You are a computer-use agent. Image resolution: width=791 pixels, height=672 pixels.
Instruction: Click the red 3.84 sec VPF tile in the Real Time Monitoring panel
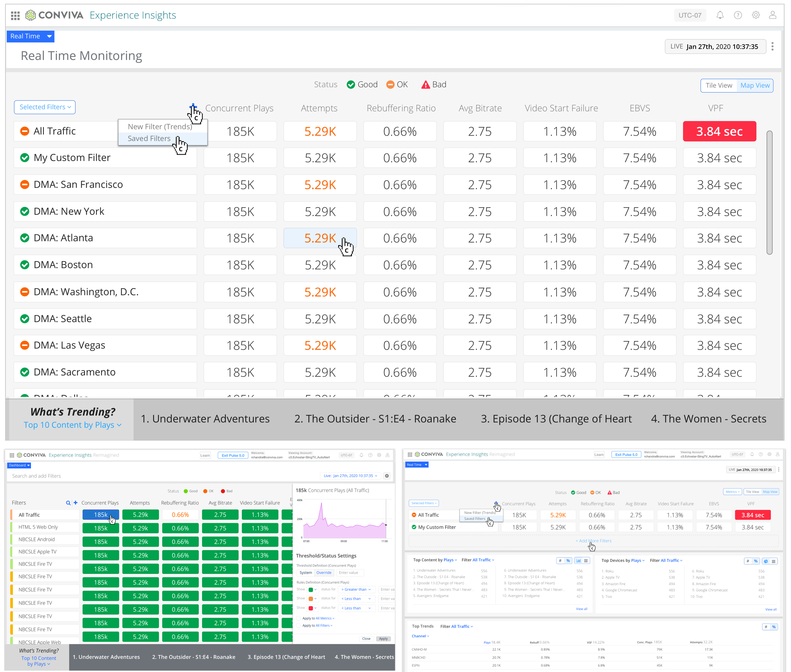point(719,131)
